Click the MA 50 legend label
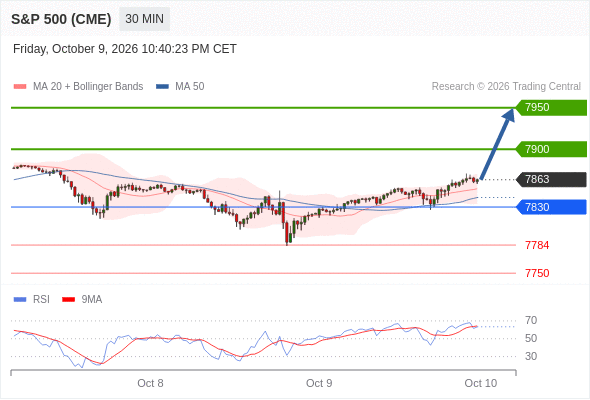The height and width of the screenshot is (400, 590). click(190, 87)
